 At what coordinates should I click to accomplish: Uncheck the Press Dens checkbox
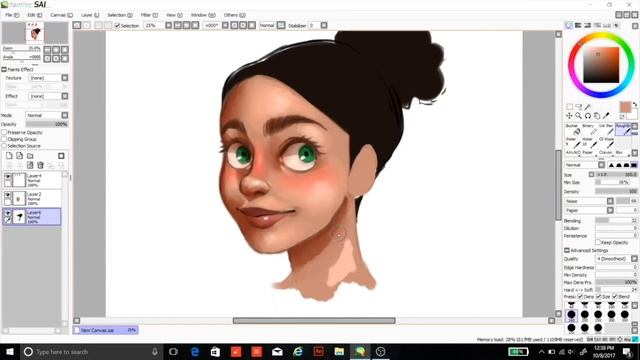pyautogui.click(x=580, y=296)
